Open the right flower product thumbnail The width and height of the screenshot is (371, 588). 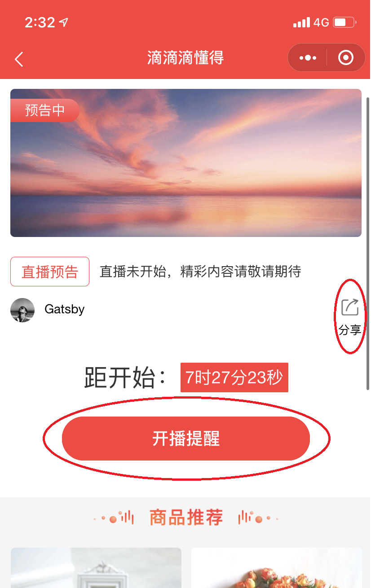tap(277, 568)
